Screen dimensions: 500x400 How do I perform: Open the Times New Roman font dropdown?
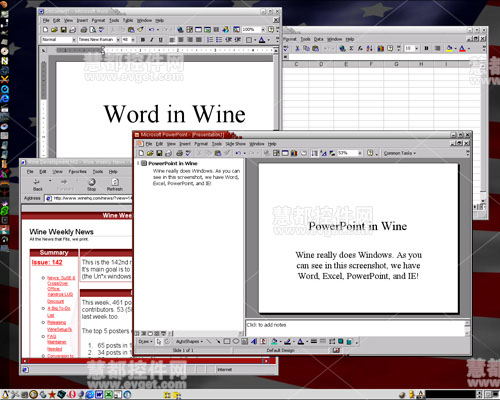pos(118,40)
